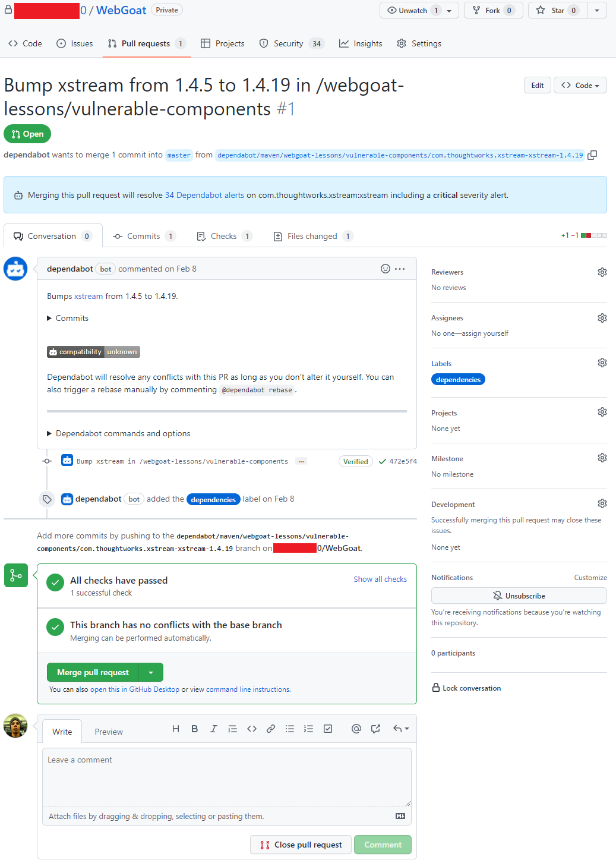Add a link with the chain icon
Viewport: 616px width, 863px height.
coord(271,729)
